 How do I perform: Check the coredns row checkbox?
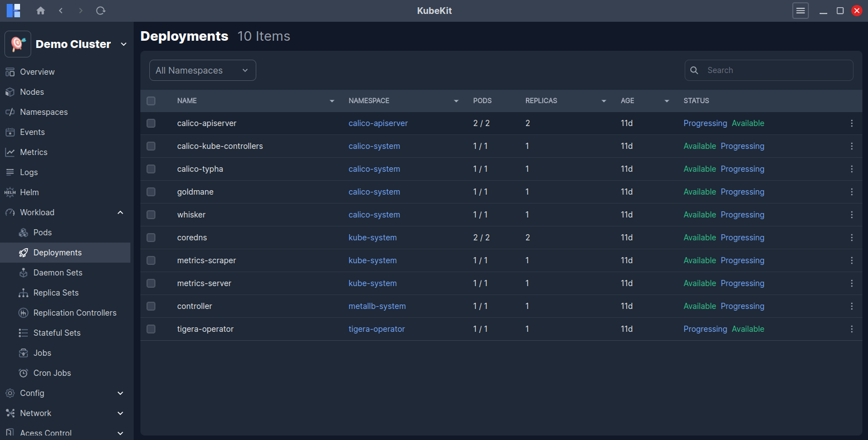151,238
